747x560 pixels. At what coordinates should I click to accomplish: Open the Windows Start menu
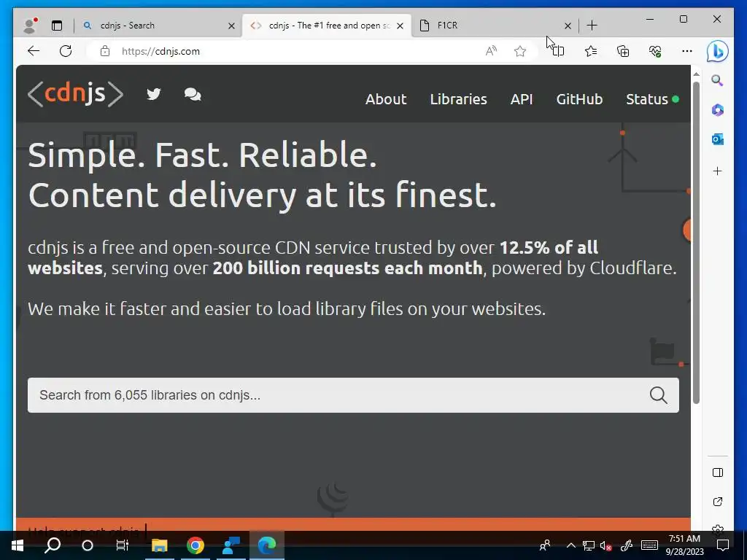pos(18,545)
